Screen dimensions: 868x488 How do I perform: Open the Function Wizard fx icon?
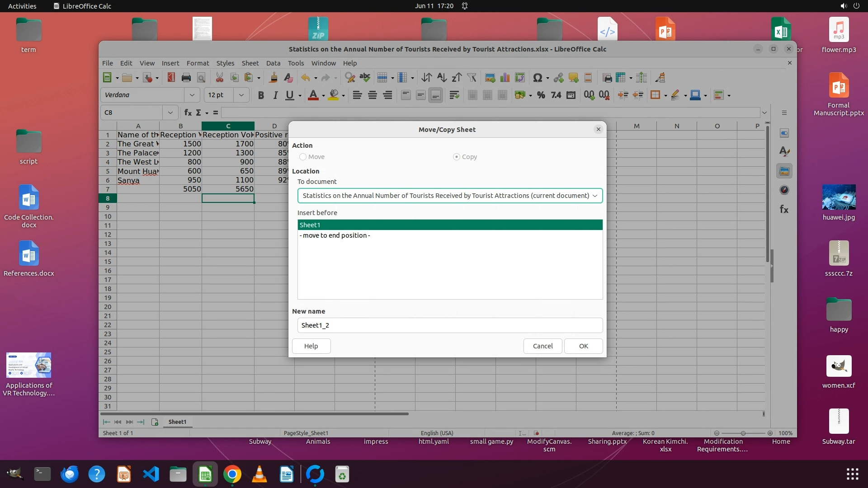(x=188, y=113)
